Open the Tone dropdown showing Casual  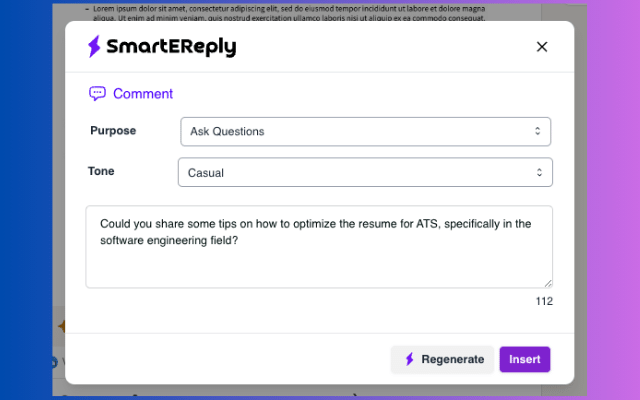365,173
